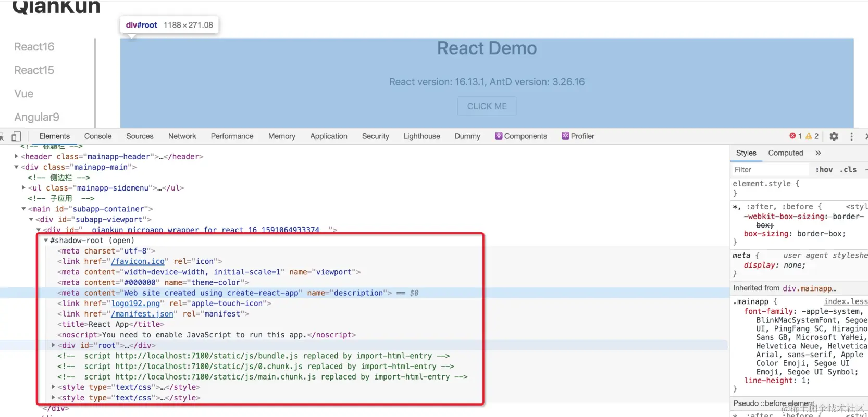Collapse the div.mainapp-main node
This screenshot has width=868, height=417.
pos(16,167)
